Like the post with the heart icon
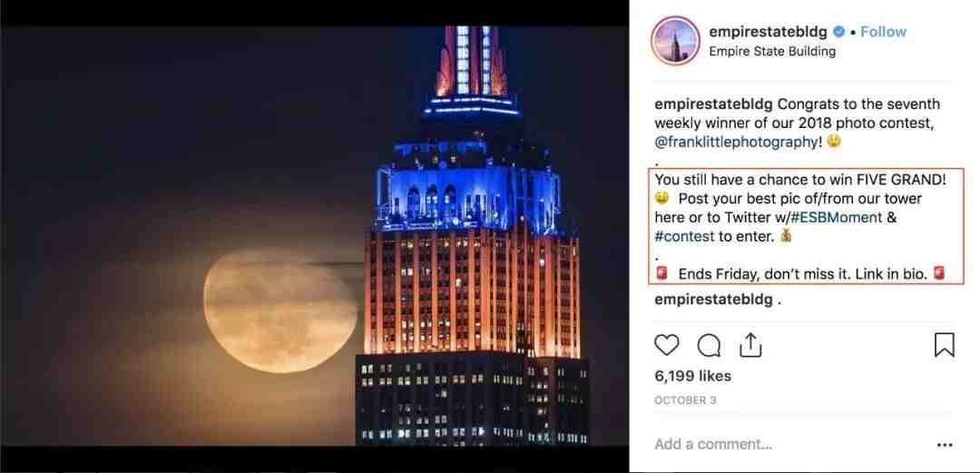 click(x=666, y=345)
